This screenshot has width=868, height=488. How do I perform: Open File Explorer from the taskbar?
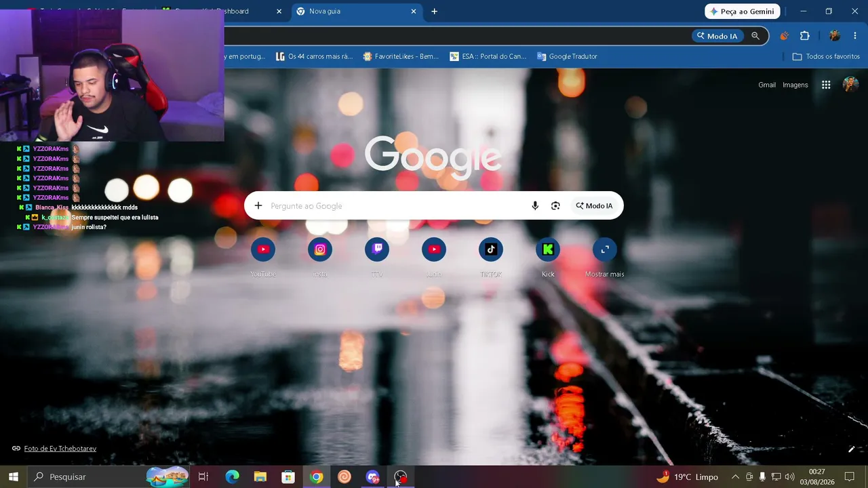coord(260,477)
